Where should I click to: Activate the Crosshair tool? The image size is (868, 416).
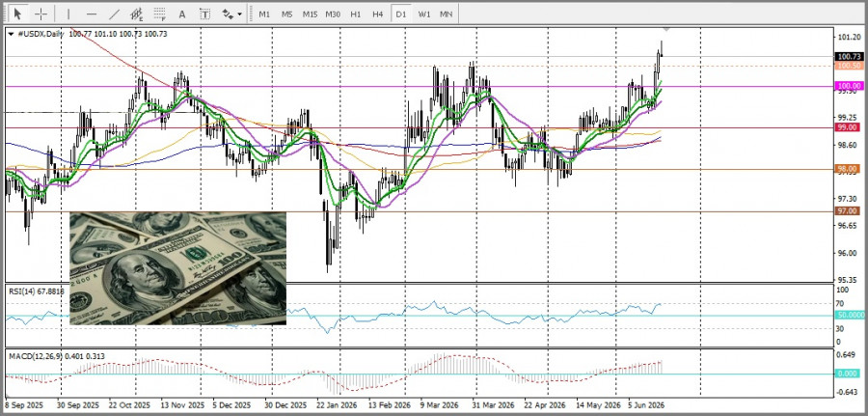(41, 14)
